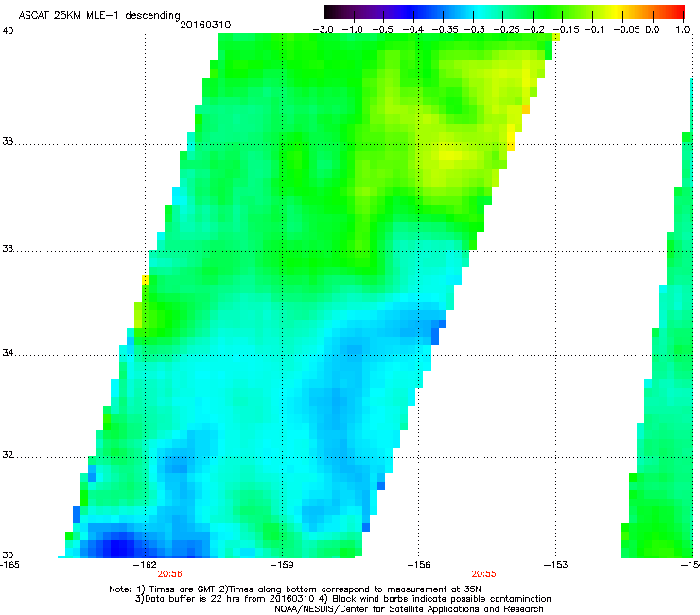The height and width of the screenshot is (615, 700).
Task: Click the colorbar label -0.05
Action: click(626, 30)
